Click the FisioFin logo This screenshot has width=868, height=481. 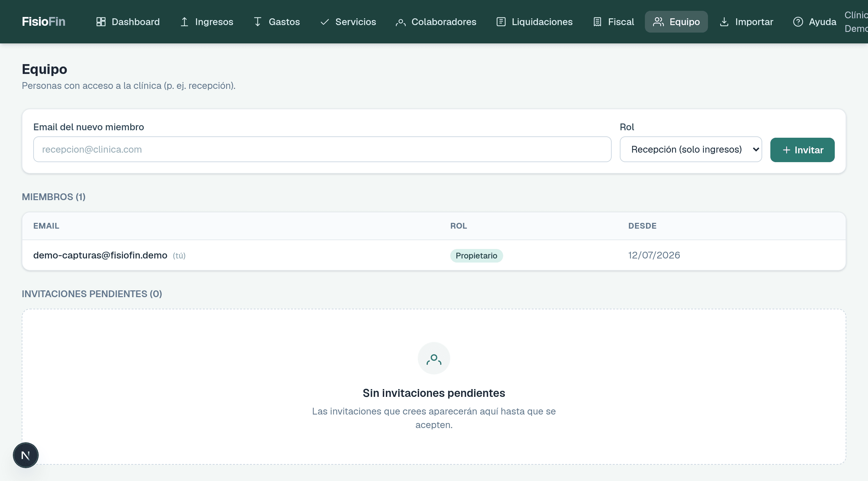point(44,22)
